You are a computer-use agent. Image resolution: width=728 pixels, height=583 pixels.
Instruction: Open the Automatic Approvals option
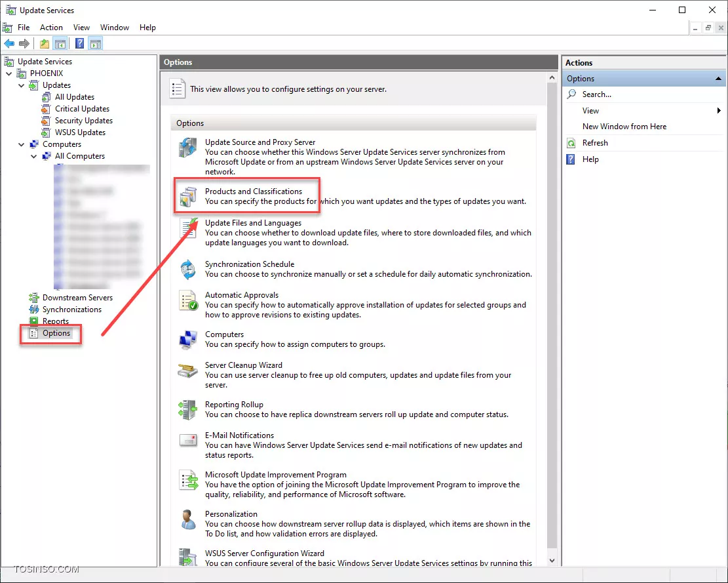point(242,295)
